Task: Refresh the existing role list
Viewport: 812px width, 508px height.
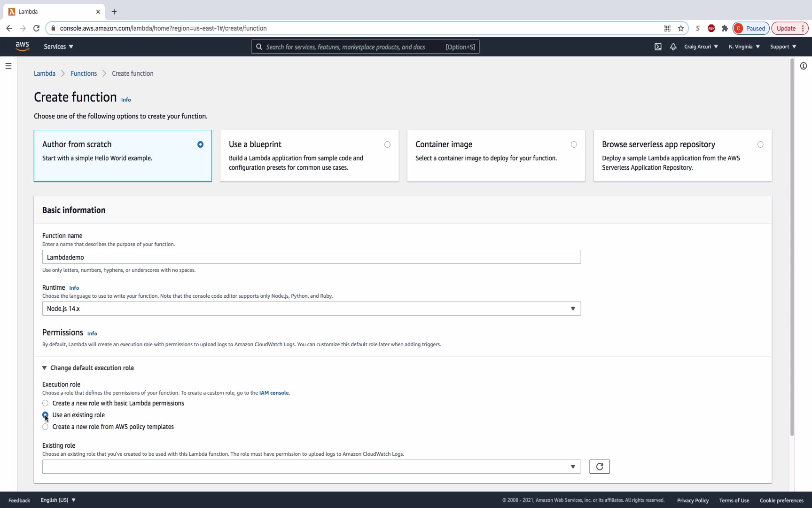Action: pyautogui.click(x=600, y=467)
